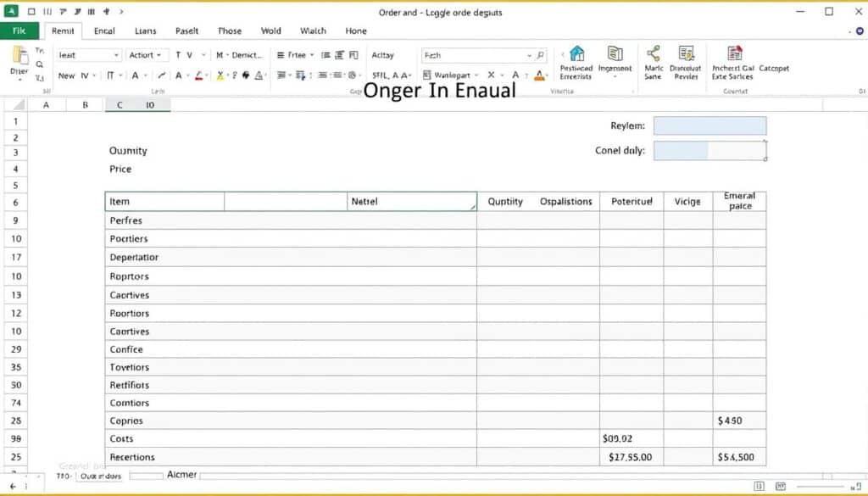Open the Those ribbon tab
Screen dimensions: 868x496
click(x=229, y=31)
